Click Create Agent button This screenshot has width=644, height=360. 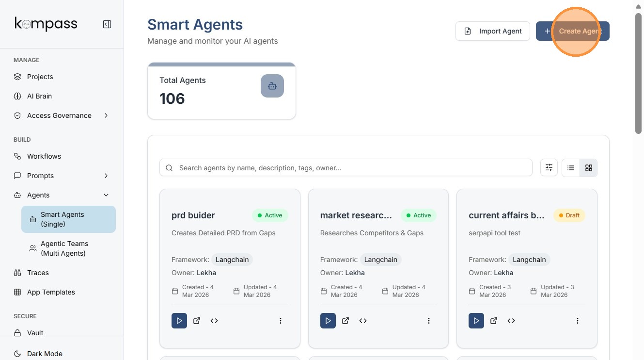pos(573,31)
